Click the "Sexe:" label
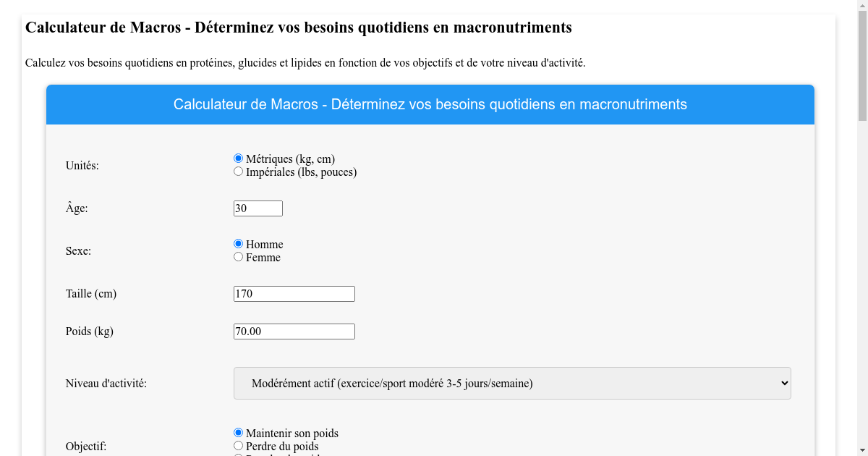This screenshot has width=868, height=456. click(77, 250)
